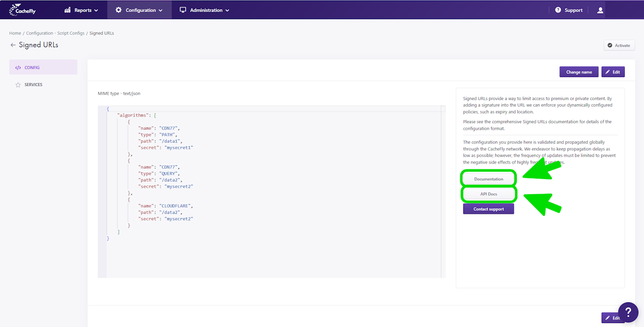Click the "PATH" type value
This screenshot has width=644, height=327.
pos(168,135)
